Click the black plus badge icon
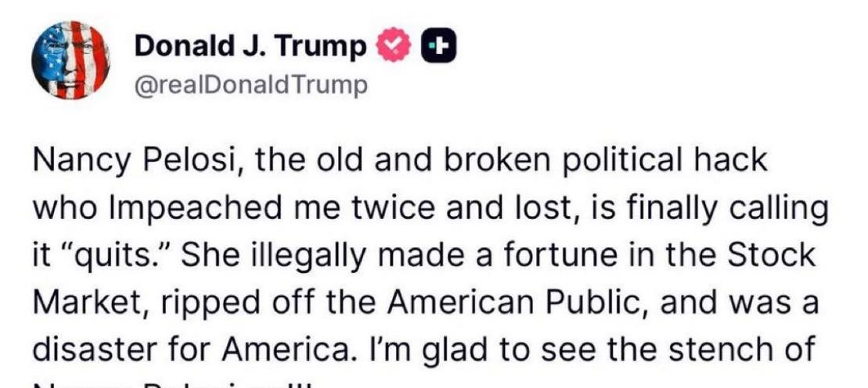Viewport: 868px width, 388px height. [439, 47]
